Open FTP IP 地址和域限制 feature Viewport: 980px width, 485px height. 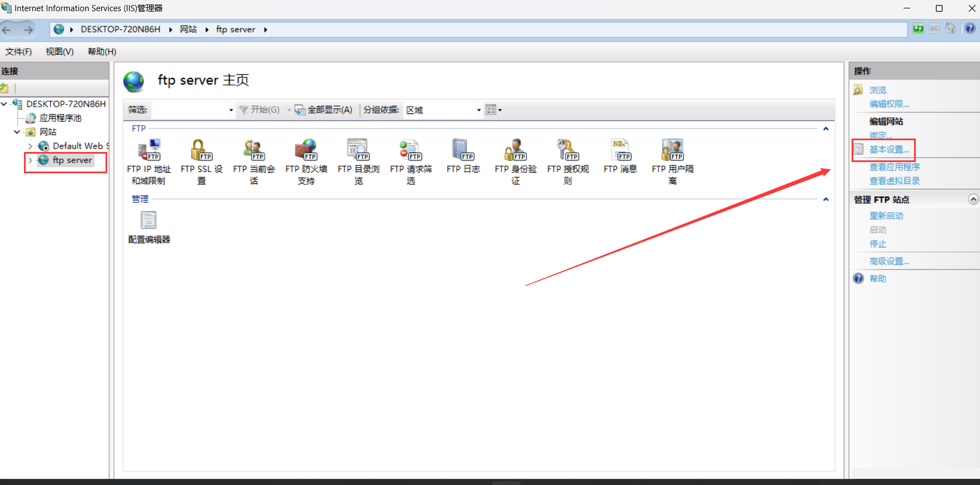[149, 161]
